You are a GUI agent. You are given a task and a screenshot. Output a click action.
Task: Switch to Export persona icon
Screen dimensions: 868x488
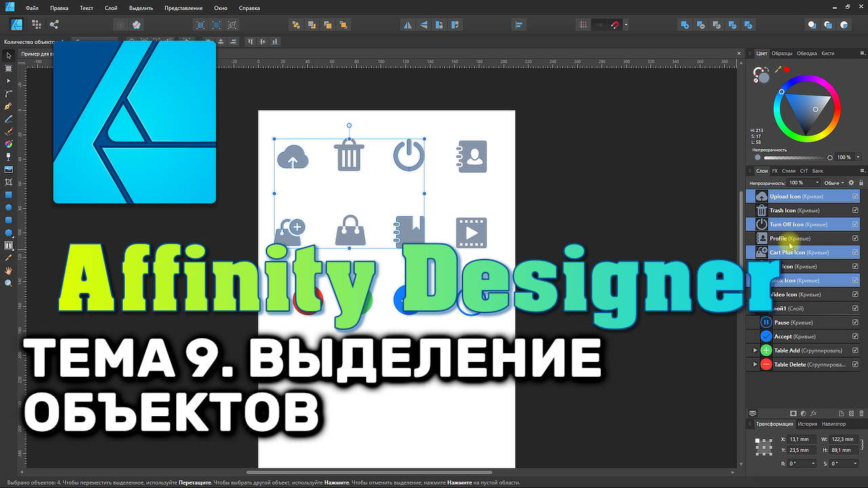click(x=54, y=24)
